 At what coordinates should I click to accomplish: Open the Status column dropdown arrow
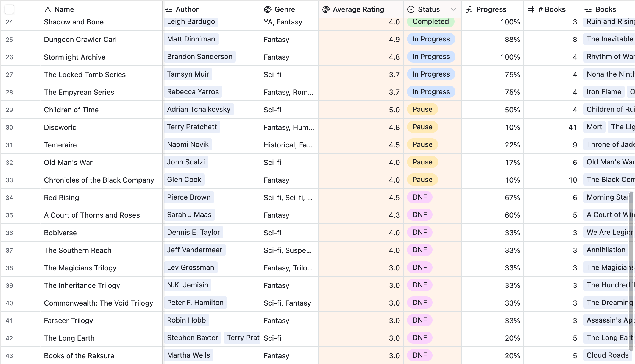pyautogui.click(x=453, y=9)
